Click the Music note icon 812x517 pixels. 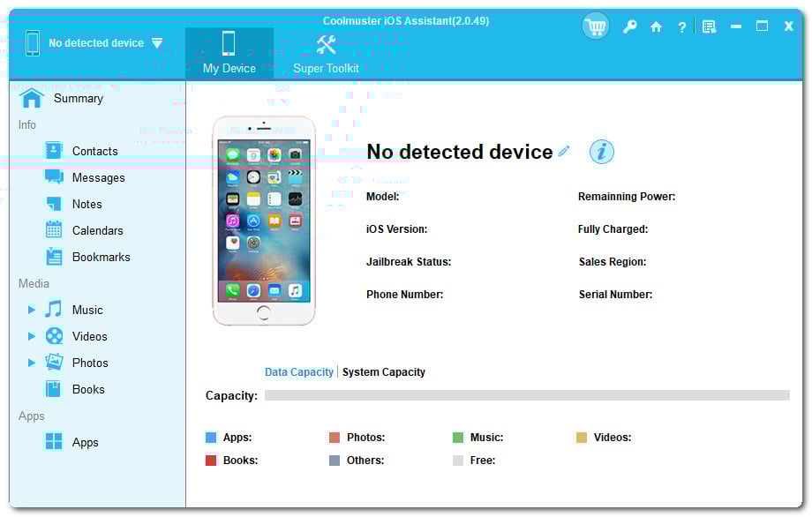tap(53, 310)
